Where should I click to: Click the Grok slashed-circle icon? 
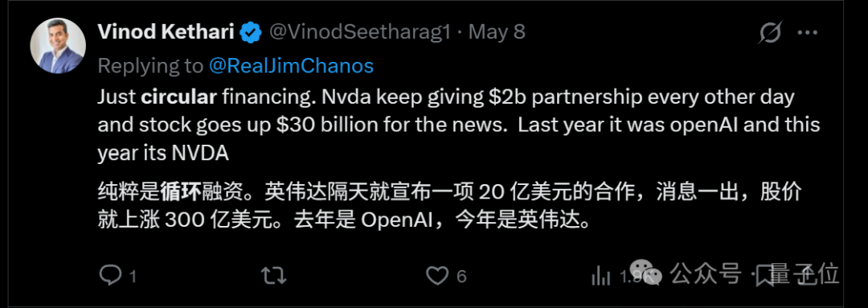(770, 33)
